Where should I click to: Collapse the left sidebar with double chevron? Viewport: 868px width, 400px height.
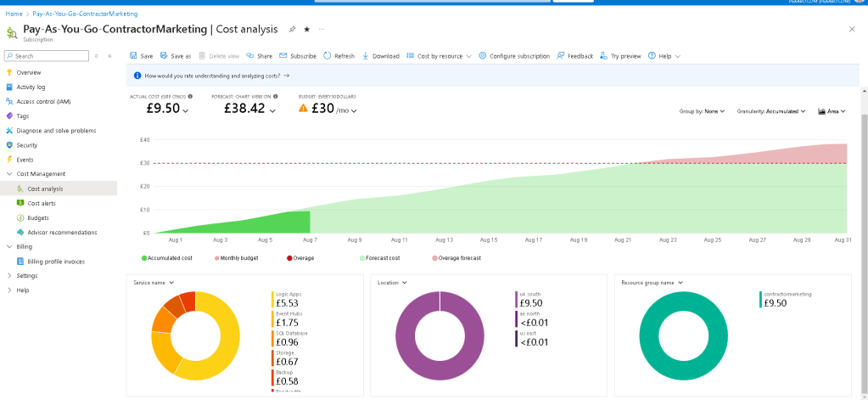point(109,56)
